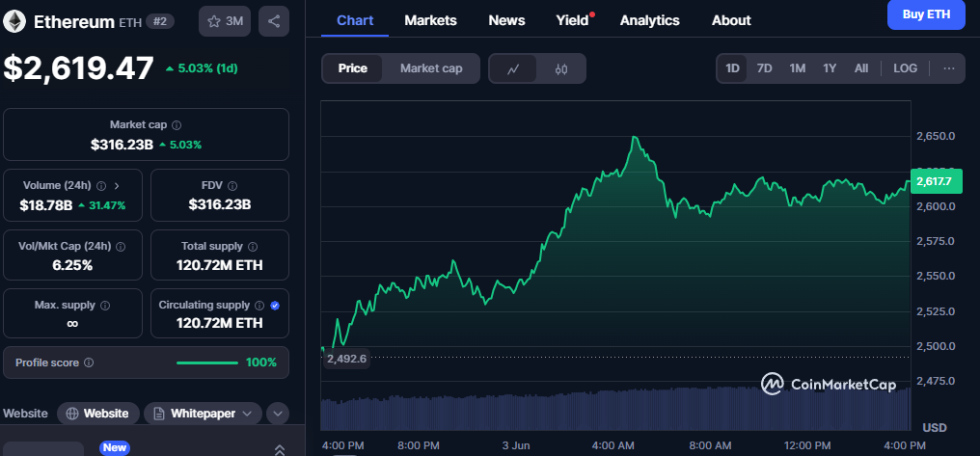The height and width of the screenshot is (456, 980).
Task: Show Total supply info icon
Action: 254,246
